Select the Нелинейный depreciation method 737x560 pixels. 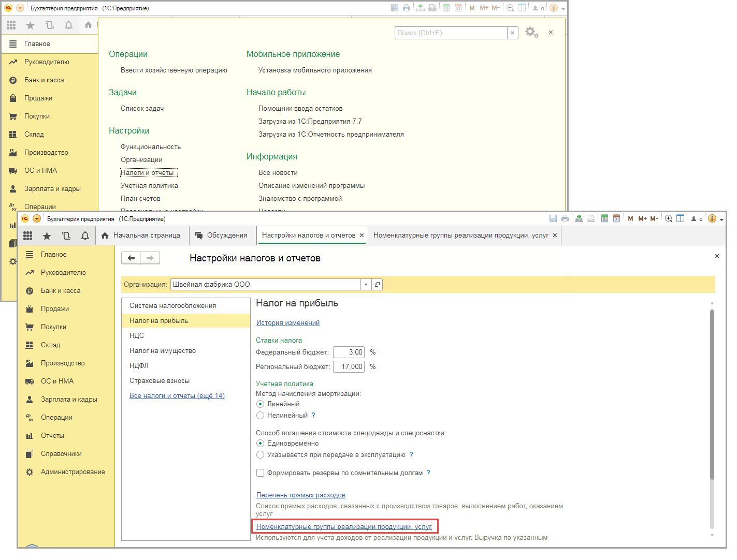[261, 416]
